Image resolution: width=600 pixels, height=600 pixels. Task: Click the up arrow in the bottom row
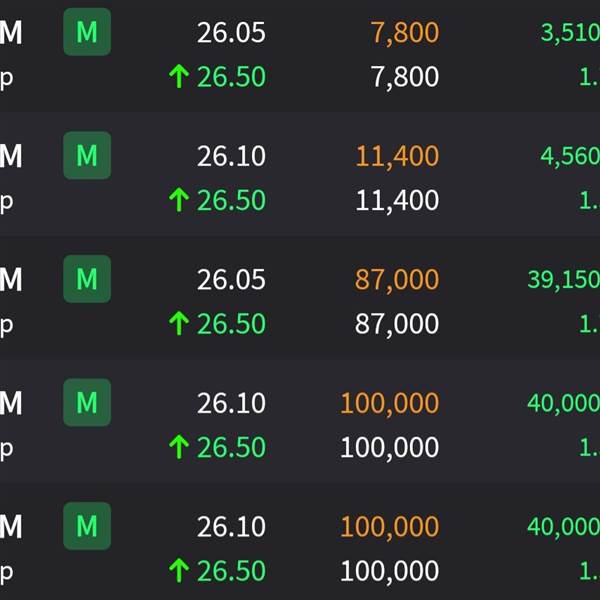179,571
